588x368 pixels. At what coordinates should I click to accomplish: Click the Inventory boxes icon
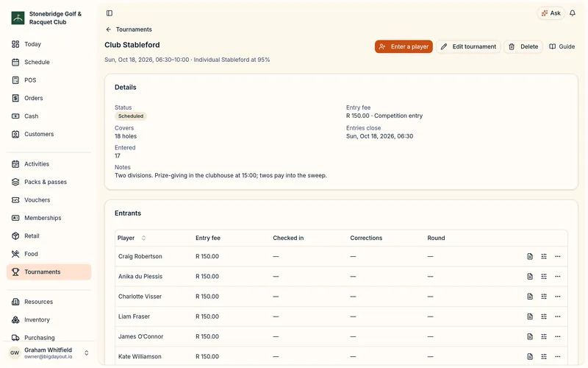click(x=15, y=320)
